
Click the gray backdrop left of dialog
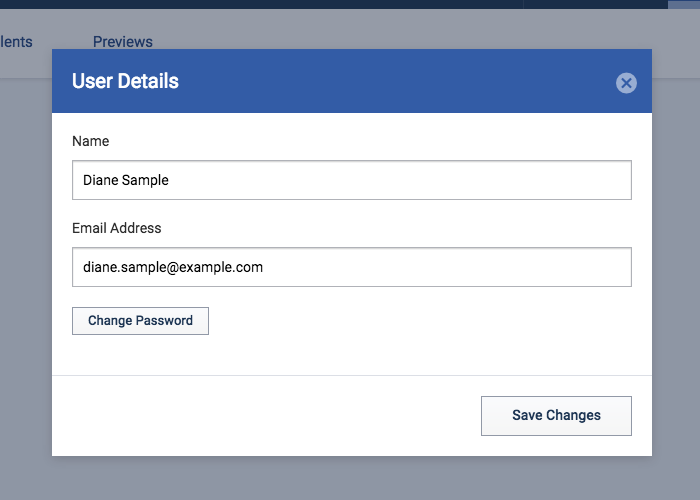(x=26, y=268)
